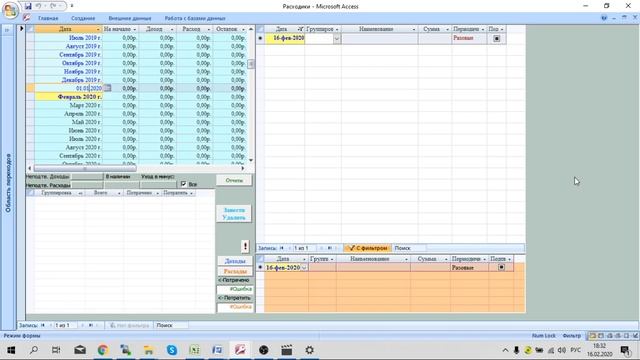Image resolution: width=640 pixels, height=360 pixels.
Task: Toggle checkbox in orange 'Разовые' row
Action: [x=501, y=267]
